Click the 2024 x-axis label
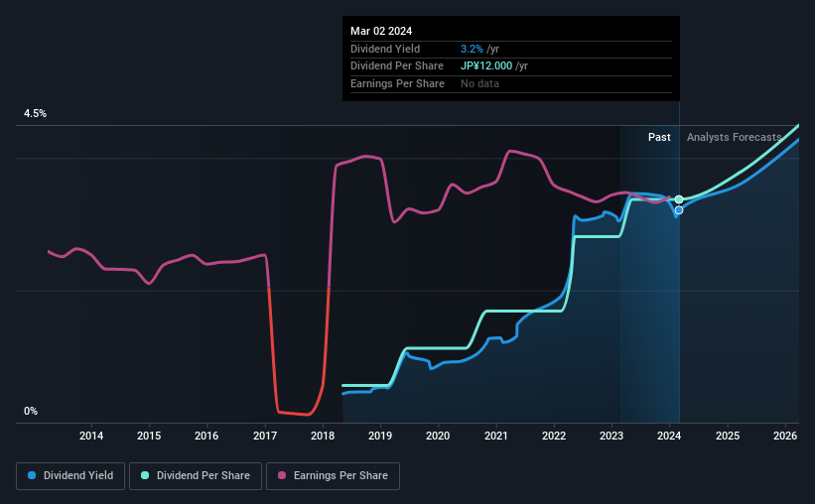This screenshot has height=504, width=815. tap(669, 436)
